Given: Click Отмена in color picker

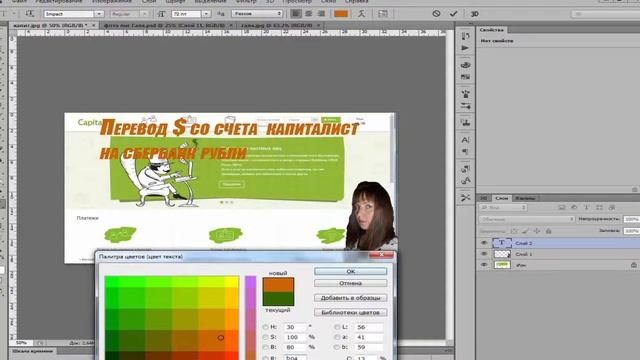Looking at the screenshot, I should [x=350, y=283].
